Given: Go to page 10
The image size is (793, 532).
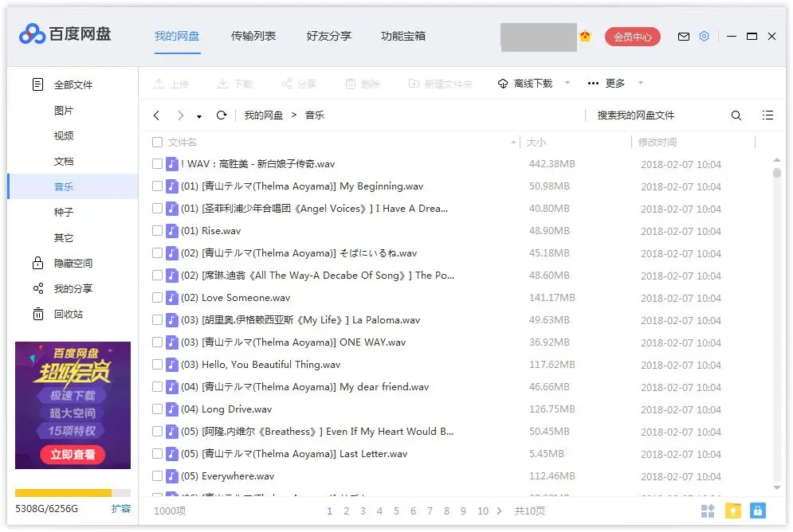Looking at the screenshot, I should pos(483,510).
